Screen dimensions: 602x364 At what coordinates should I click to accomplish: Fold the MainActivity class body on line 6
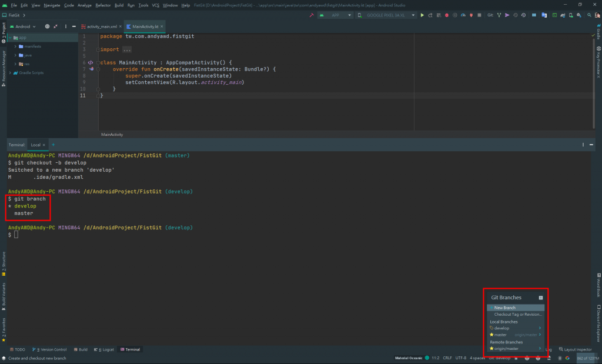click(x=98, y=62)
